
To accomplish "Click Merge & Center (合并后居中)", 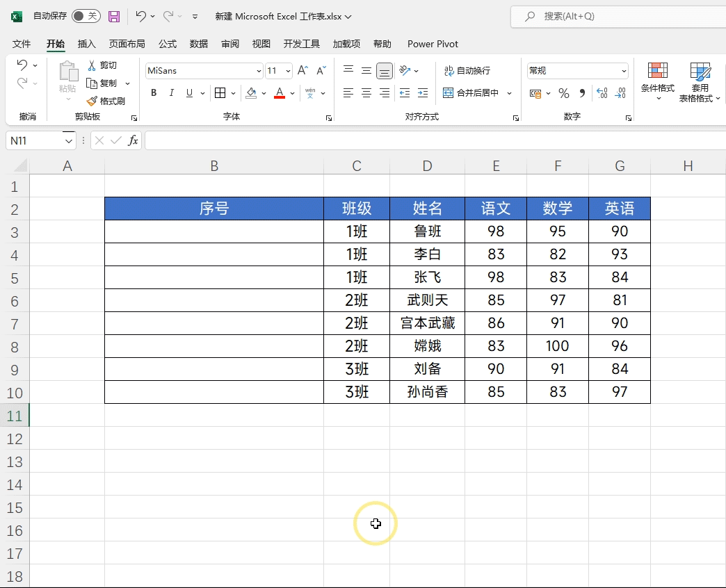I will [x=470, y=93].
